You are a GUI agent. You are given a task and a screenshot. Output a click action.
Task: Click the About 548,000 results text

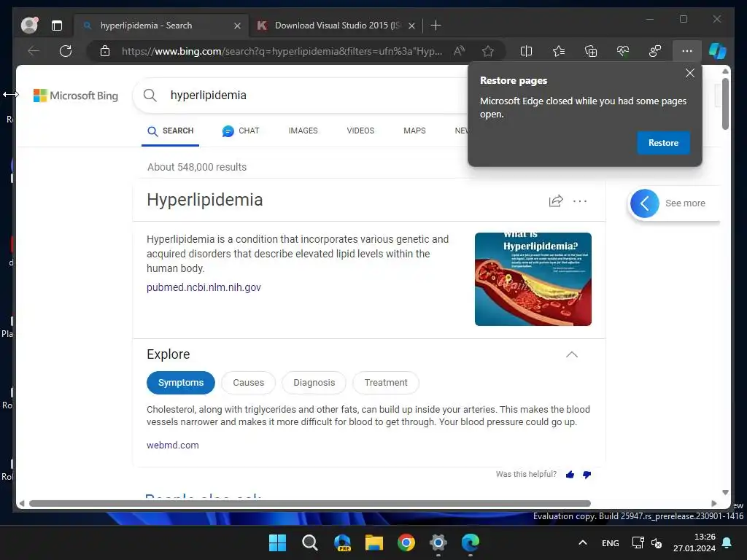[197, 167]
